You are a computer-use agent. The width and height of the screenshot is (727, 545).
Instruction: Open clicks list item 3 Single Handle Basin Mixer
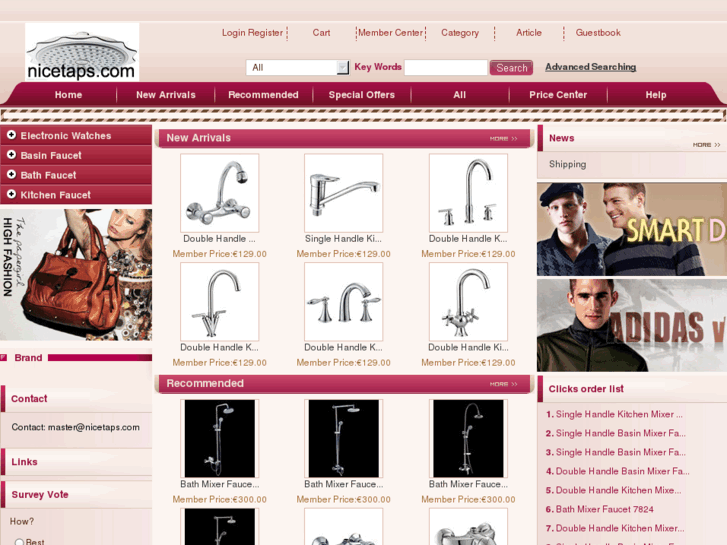[621, 452]
